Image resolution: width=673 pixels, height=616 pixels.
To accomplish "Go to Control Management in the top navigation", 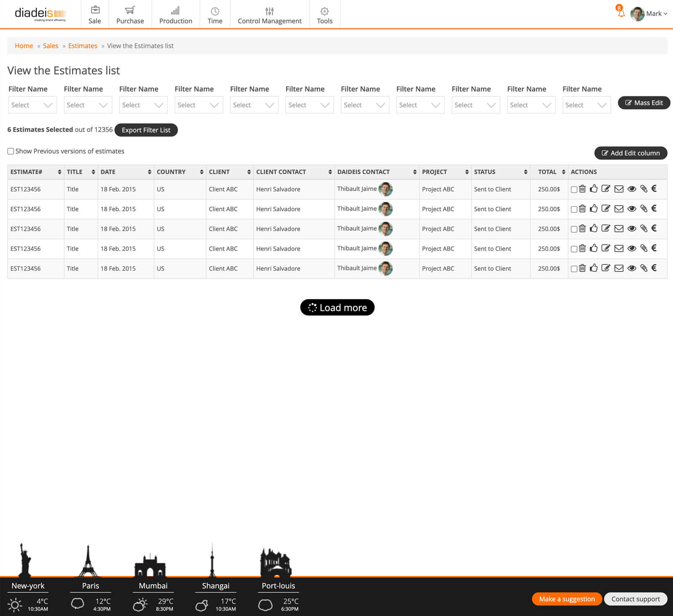I will 270,15.
